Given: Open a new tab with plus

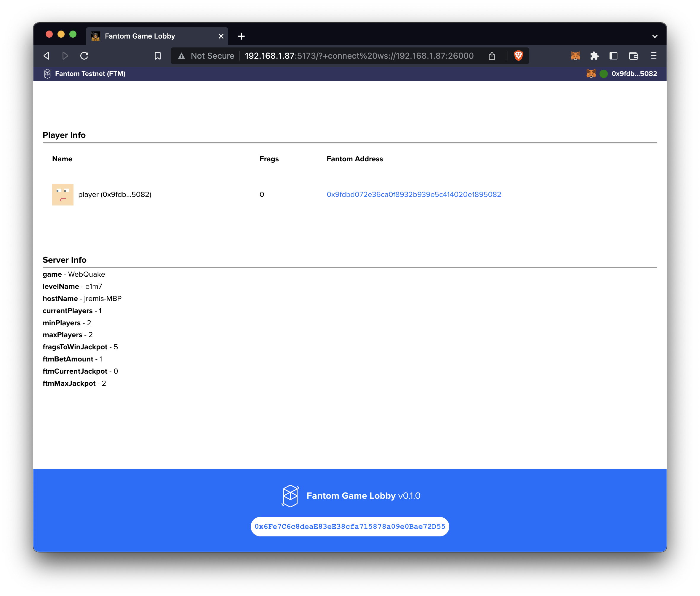Looking at the screenshot, I should 241,36.
